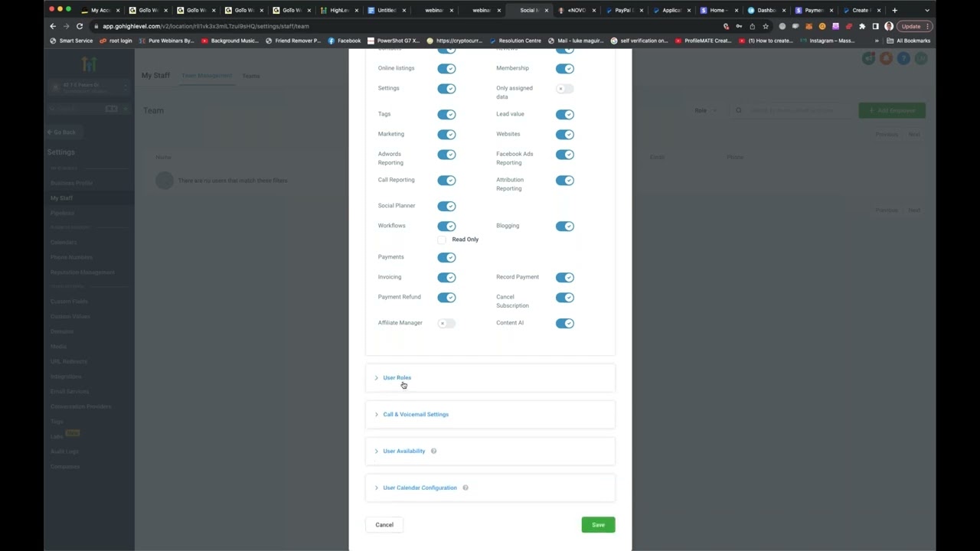
Task: Disable Payment Refund toggle
Action: click(x=446, y=298)
